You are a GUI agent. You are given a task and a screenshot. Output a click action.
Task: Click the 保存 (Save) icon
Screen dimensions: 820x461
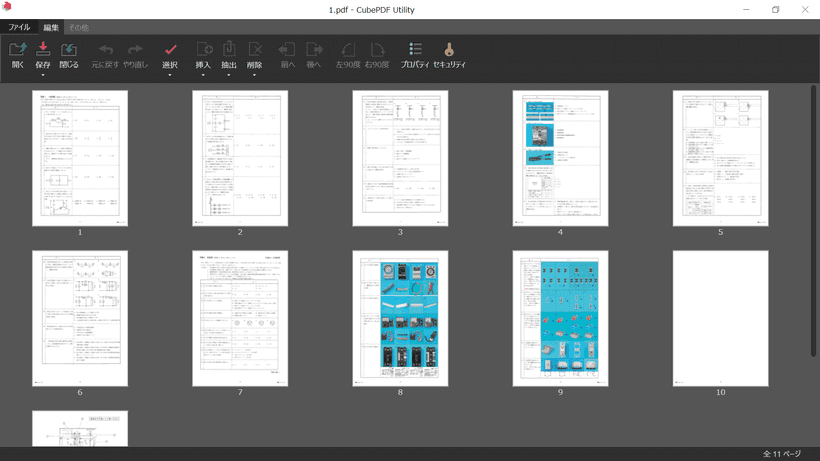(x=43, y=50)
